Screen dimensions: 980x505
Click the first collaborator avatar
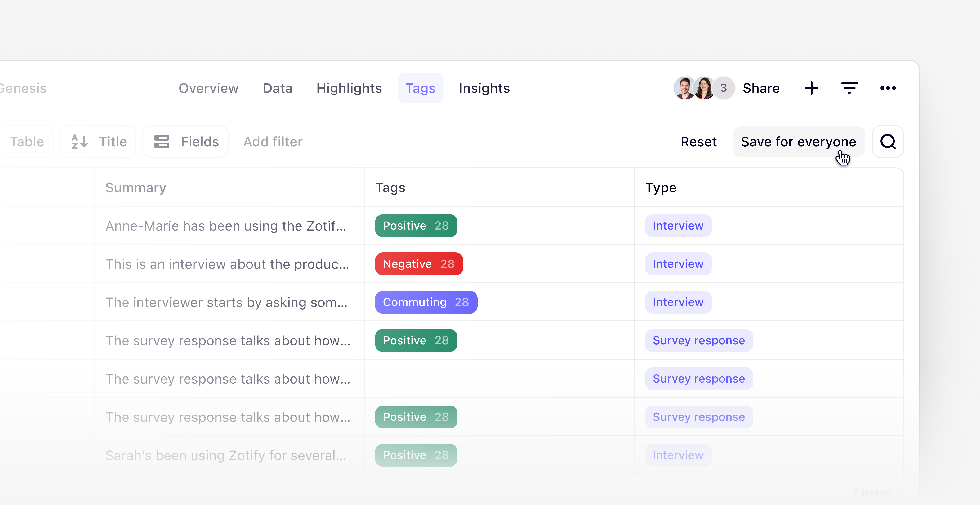click(x=684, y=88)
